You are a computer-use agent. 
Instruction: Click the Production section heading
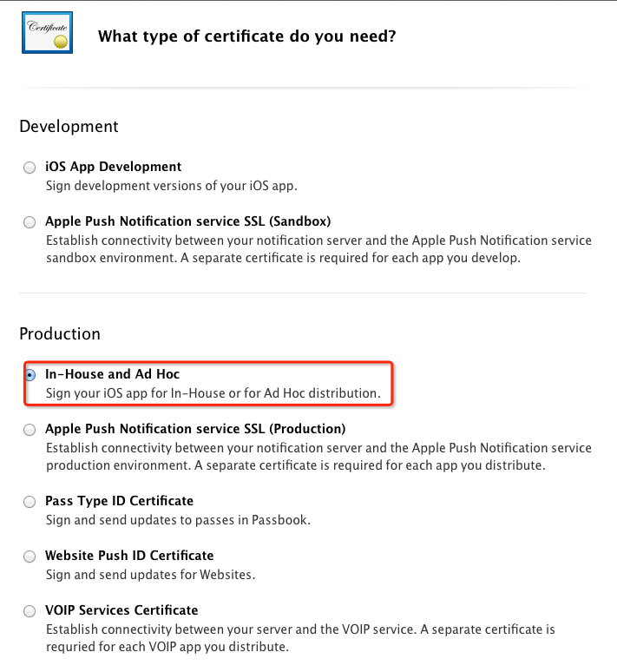click(60, 334)
